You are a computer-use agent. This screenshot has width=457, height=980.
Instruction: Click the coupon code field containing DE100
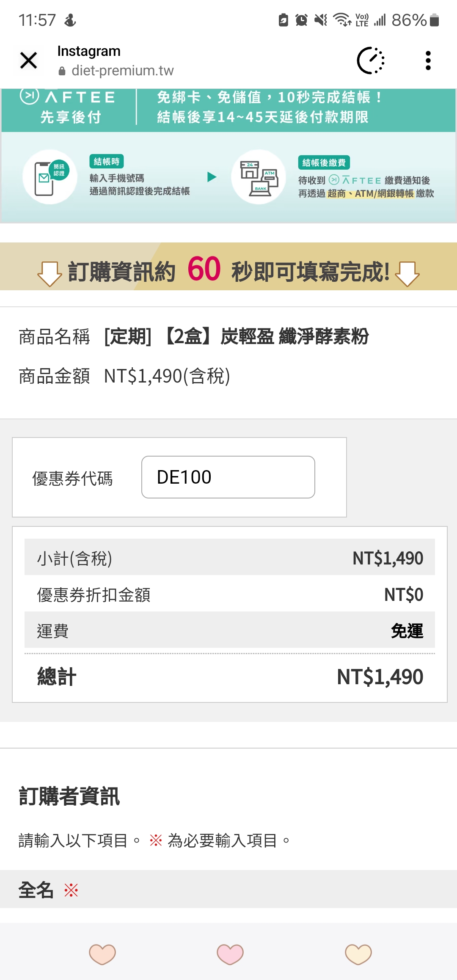[228, 477]
